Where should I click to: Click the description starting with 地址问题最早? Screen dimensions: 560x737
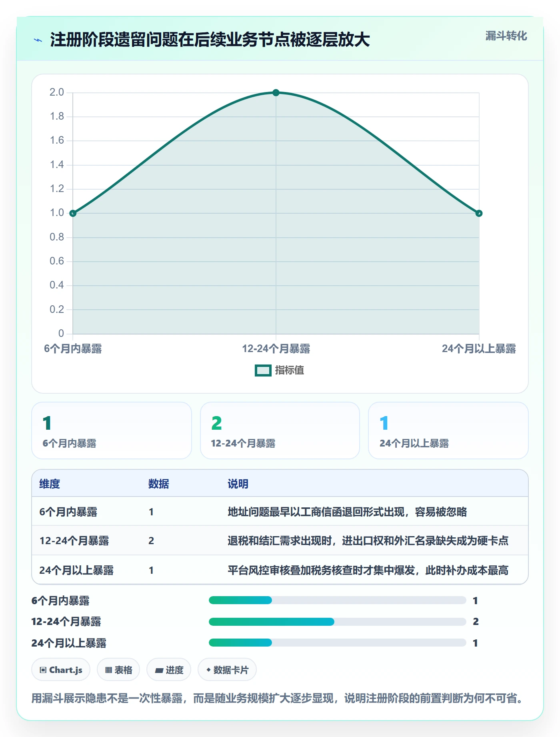click(347, 512)
